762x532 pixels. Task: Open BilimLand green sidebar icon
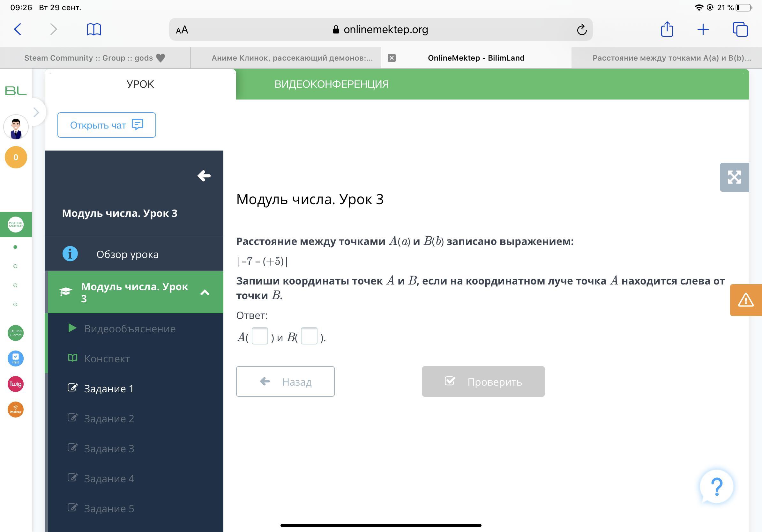[x=16, y=333]
